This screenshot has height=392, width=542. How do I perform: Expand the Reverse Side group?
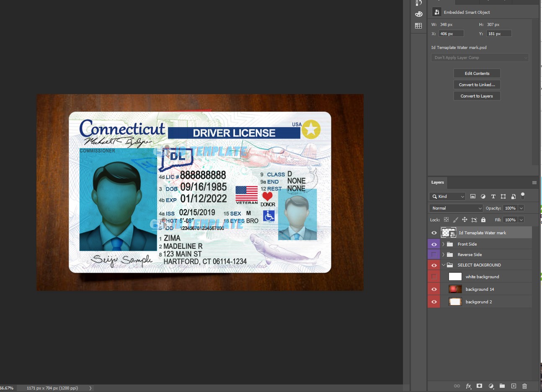[x=443, y=254]
